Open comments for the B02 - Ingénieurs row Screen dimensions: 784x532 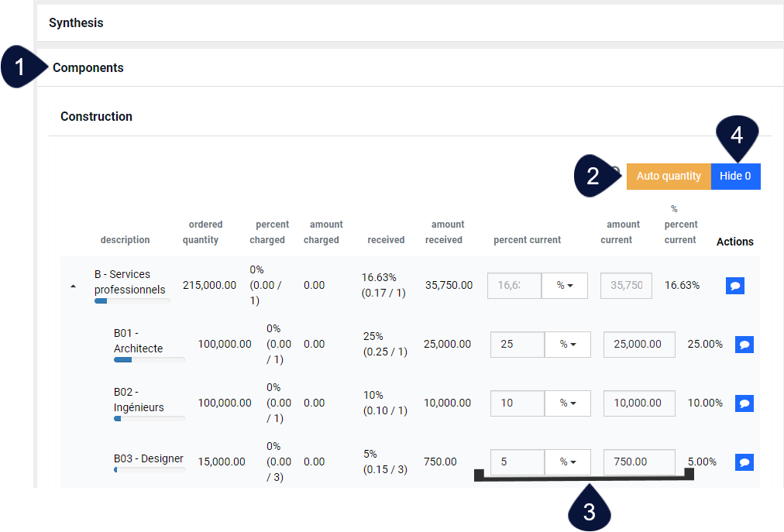point(744,403)
